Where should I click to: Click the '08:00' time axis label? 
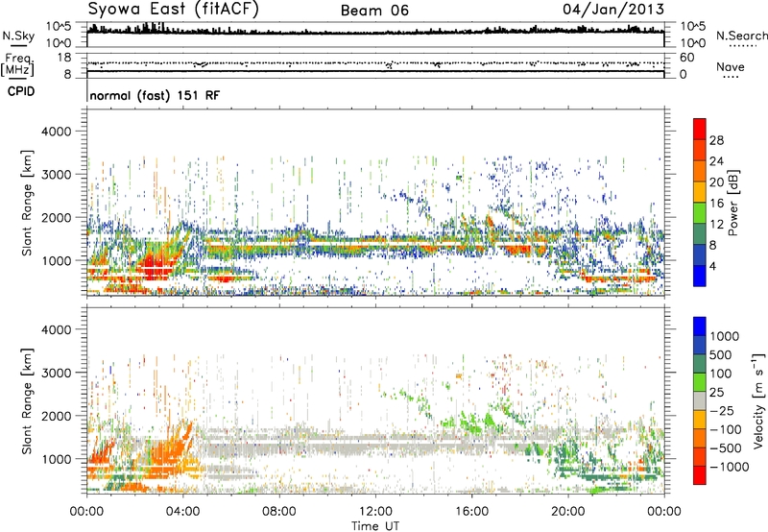point(279,512)
